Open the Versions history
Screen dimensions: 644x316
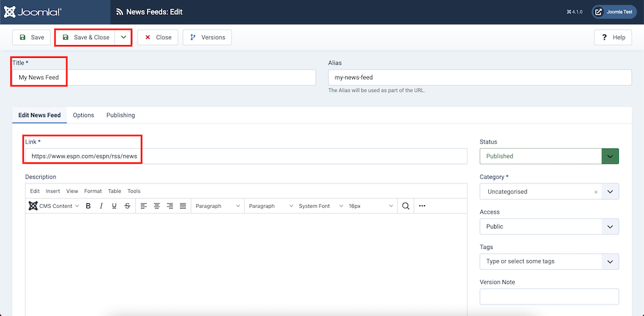click(207, 37)
